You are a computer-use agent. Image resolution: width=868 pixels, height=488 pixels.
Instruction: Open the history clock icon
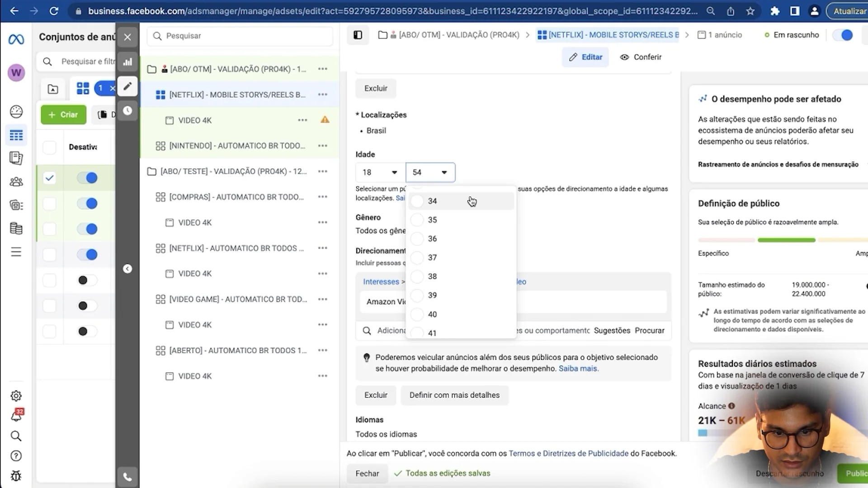(x=127, y=111)
